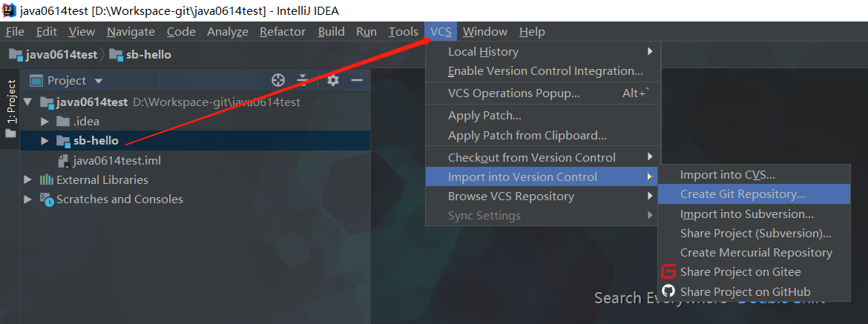Expand External Libraries node
The height and width of the screenshot is (324, 868).
(27, 179)
